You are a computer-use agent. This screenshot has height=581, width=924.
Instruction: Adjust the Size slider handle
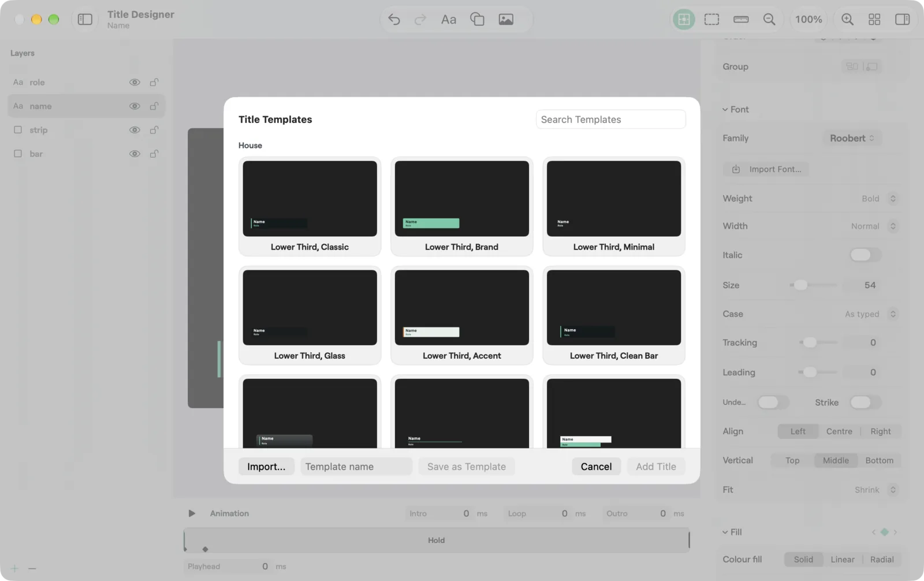click(x=800, y=285)
